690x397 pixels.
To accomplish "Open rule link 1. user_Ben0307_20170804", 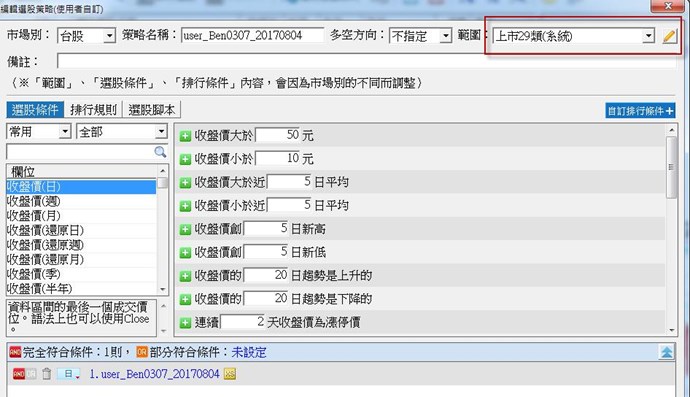I will point(154,374).
